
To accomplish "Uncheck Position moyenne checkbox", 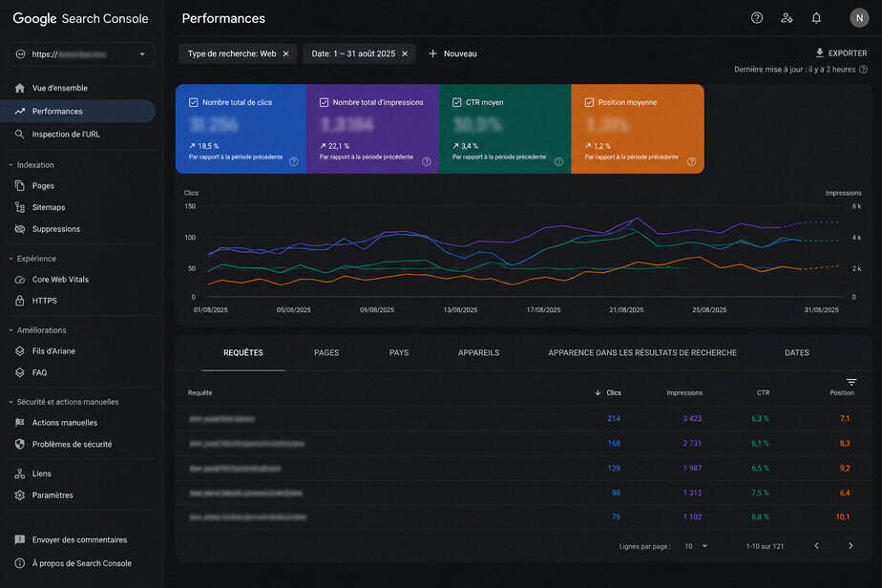I will tap(589, 102).
